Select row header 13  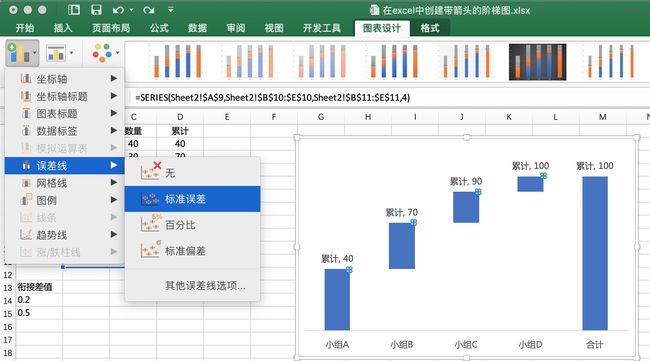(x=8, y=287)
